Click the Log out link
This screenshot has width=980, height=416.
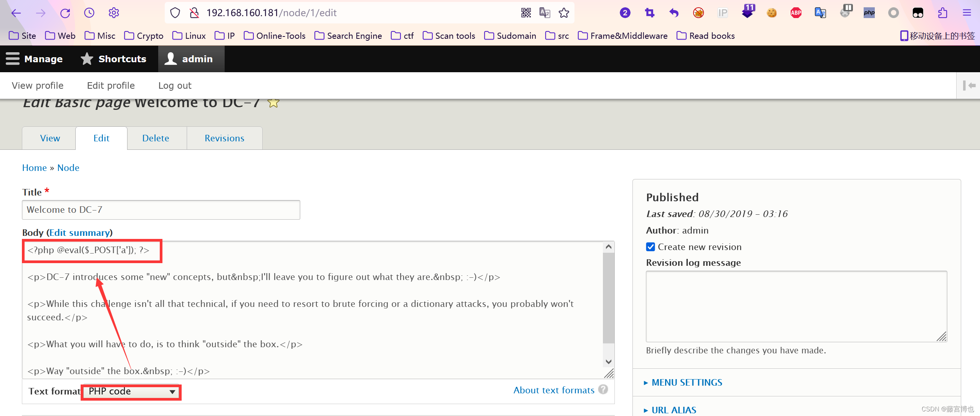(x=175, y=86)
